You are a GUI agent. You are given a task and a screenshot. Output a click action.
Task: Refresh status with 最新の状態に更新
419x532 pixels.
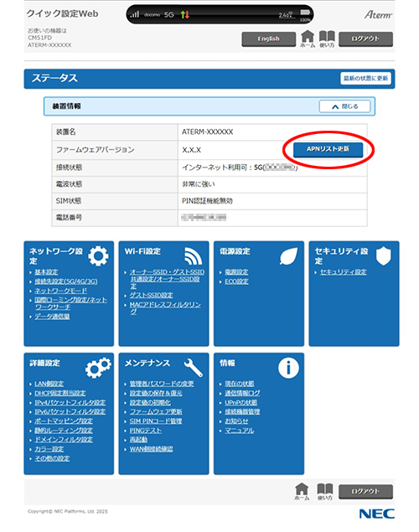(365, 79)
